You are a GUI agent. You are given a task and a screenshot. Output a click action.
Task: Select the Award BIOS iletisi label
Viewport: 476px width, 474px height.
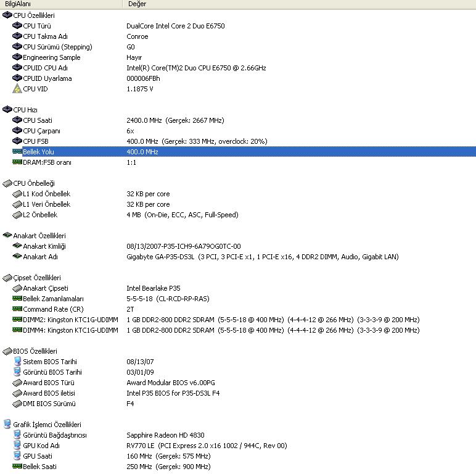tap(49, 393)
